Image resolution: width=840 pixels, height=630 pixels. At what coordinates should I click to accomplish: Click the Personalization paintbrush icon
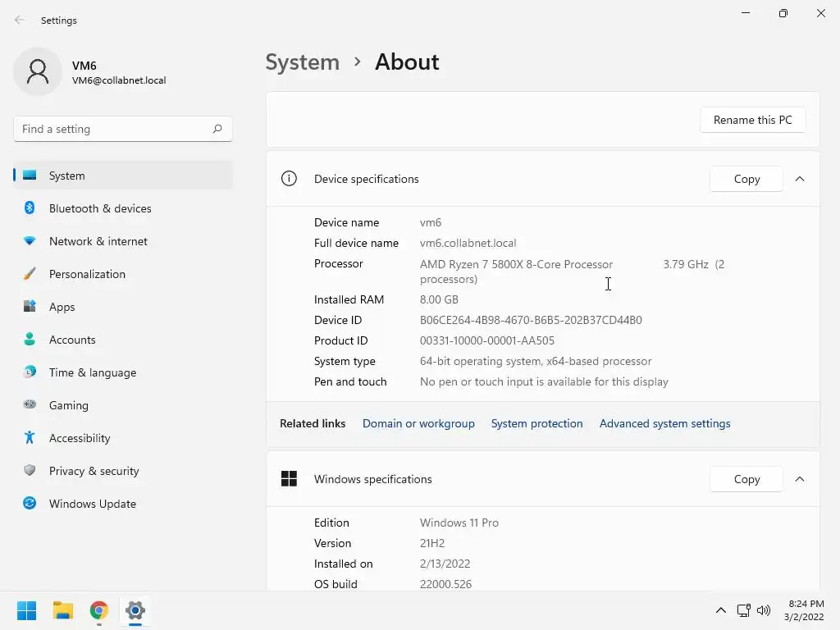tap(30, 274)
